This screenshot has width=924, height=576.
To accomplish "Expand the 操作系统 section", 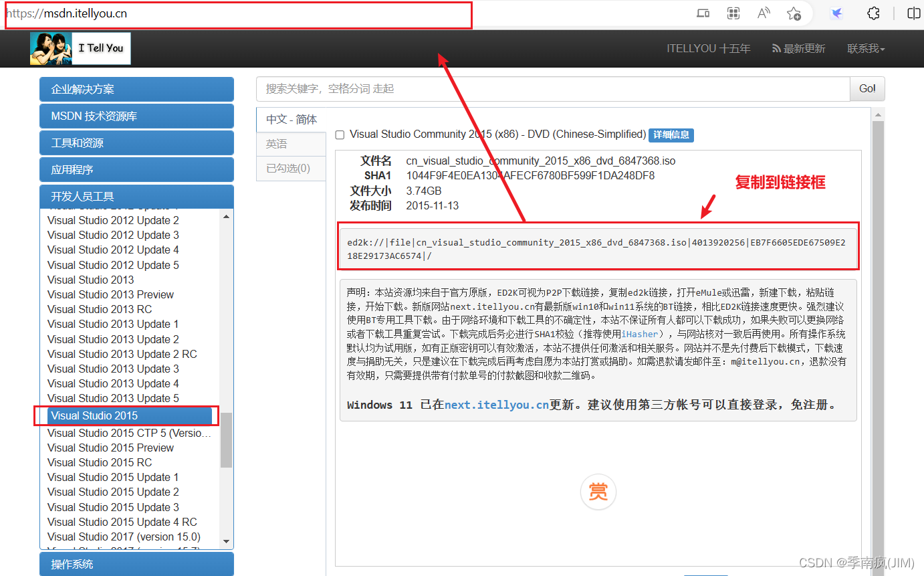I will (137, 564).
